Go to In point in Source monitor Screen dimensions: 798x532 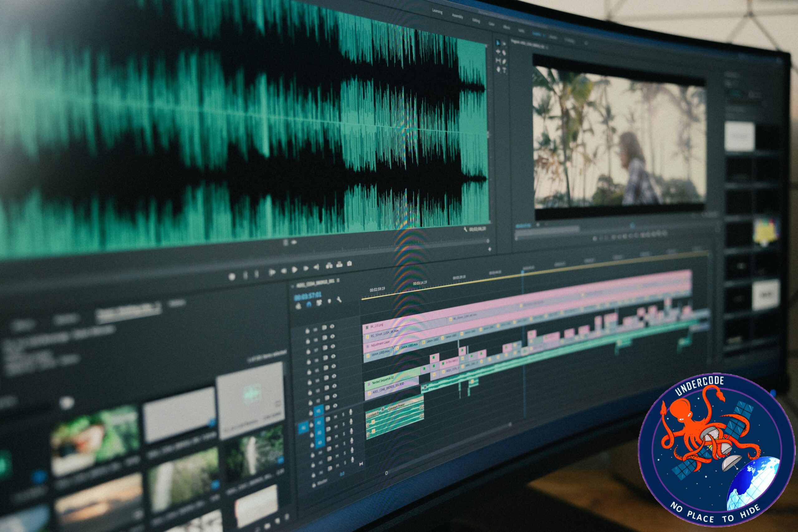click(x=272, y=272)
